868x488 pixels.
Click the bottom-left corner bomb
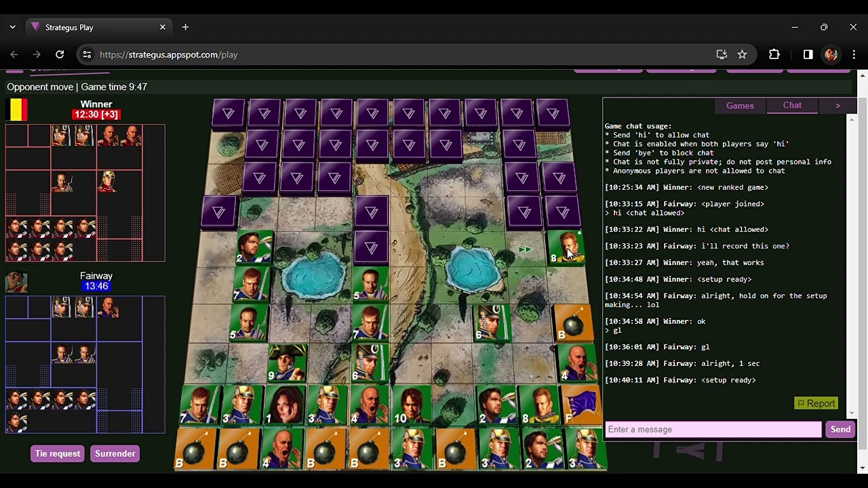pos(195,450)
